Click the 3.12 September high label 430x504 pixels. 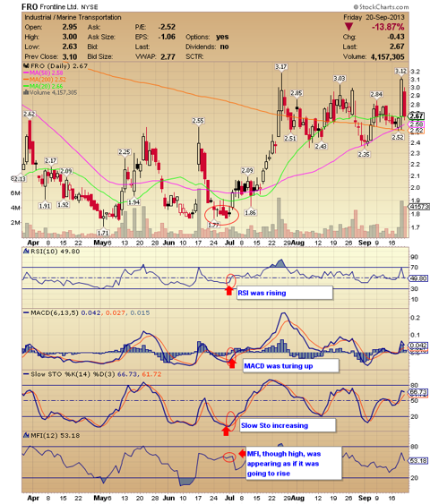(401, 71)
